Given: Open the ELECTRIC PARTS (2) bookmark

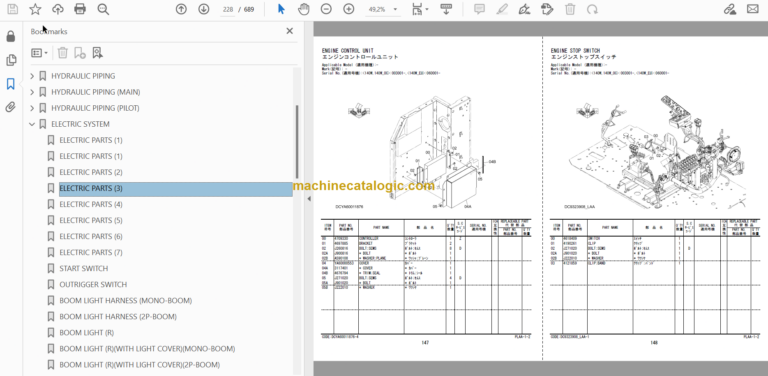Looking at the screenshot, I should (91, 172).
